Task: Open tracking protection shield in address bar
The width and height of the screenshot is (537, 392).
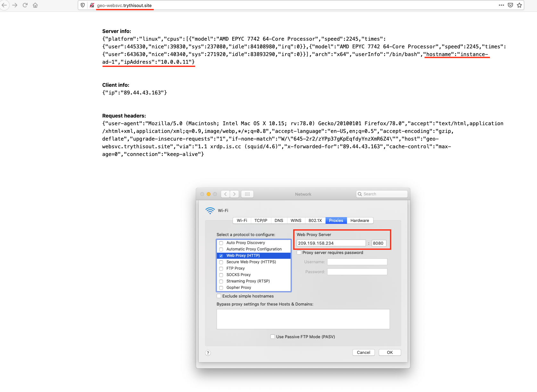Action: click(83, 5)
